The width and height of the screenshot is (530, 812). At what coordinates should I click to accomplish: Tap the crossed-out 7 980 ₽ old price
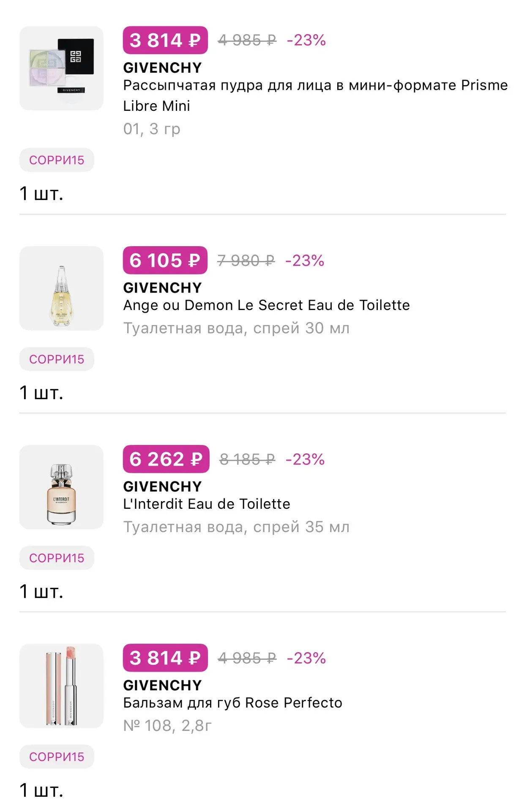click(246, 261)
